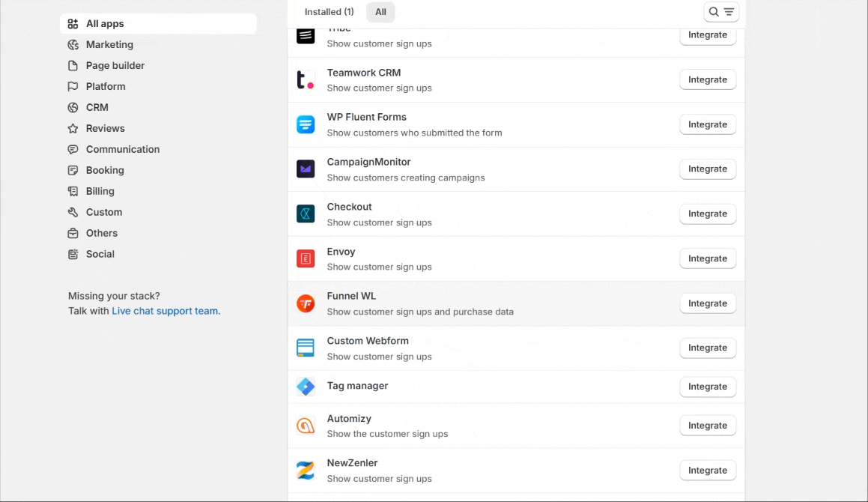The width and height of the screenshot is (868, 502).
Task: Click the Checkout app logo
Action: 306,214
